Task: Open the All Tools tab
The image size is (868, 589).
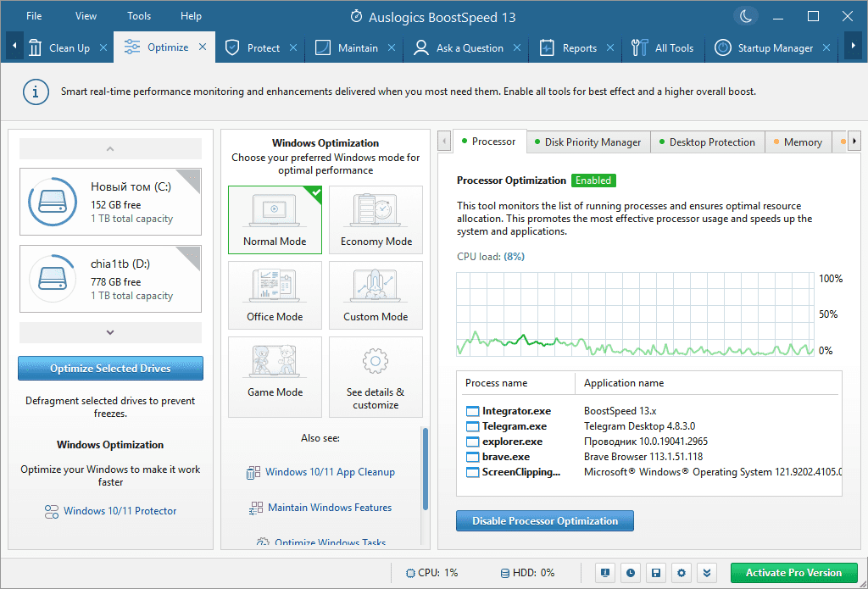Action: point(662,48)
